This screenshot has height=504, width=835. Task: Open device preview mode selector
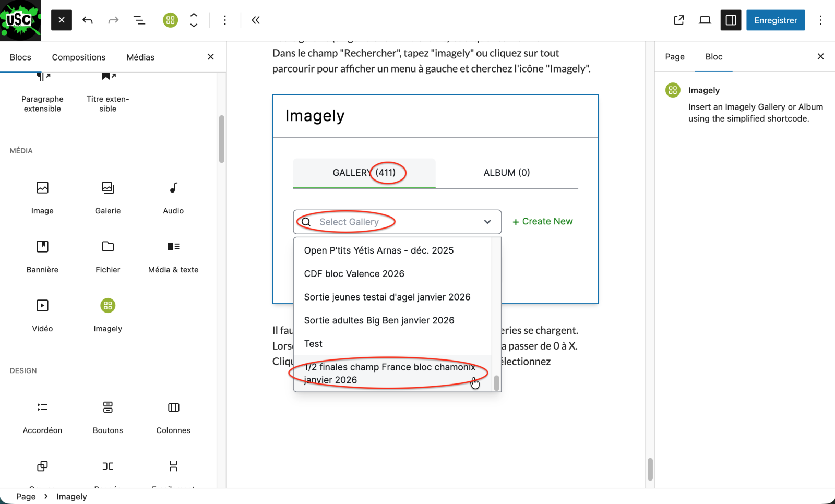(705, 20)
